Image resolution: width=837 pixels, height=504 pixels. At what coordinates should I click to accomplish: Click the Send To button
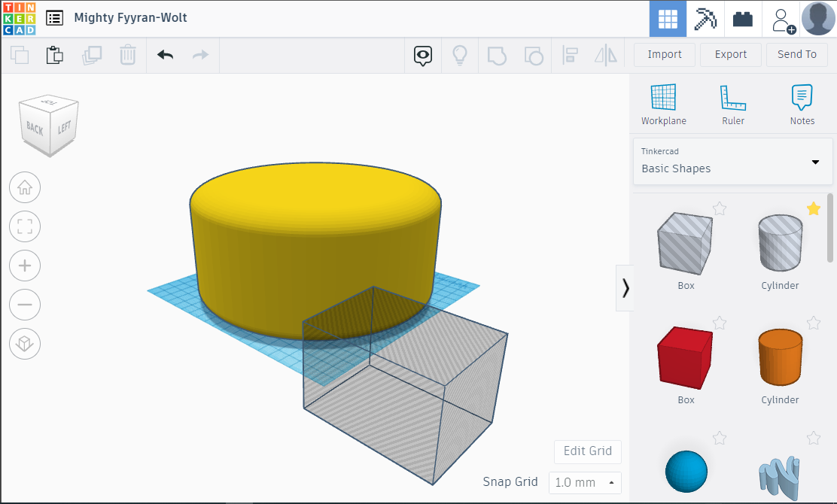(x=797, y=54)
